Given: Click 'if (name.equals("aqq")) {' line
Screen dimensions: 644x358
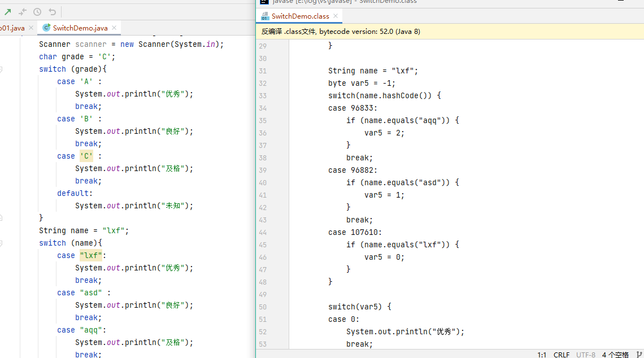Looking at the screenshot, I should (402, 120).
